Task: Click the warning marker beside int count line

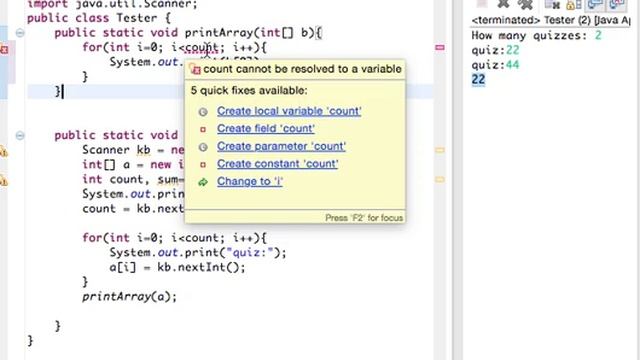Action: [x=4, y=180]
